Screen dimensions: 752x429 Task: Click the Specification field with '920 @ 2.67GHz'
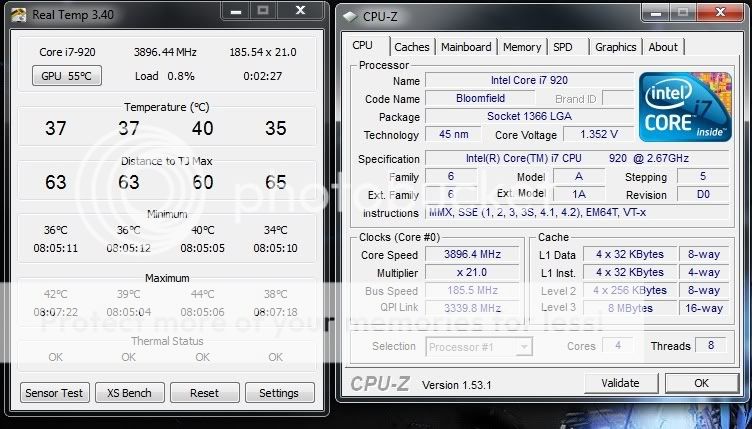click(x=577, y=158)
